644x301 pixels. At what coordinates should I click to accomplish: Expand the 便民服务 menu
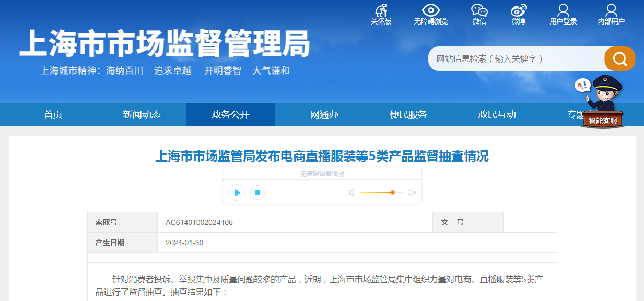pyautogui.click(x=408, y=115)
